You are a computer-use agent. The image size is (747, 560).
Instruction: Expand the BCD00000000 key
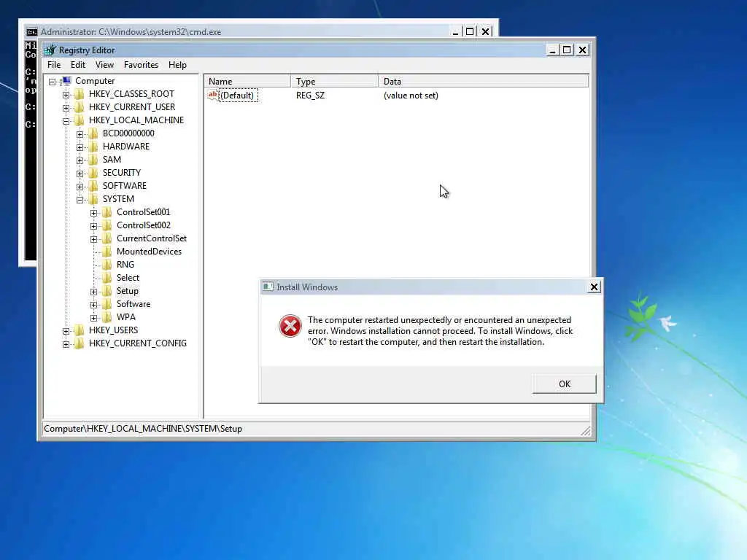(80, 134)
